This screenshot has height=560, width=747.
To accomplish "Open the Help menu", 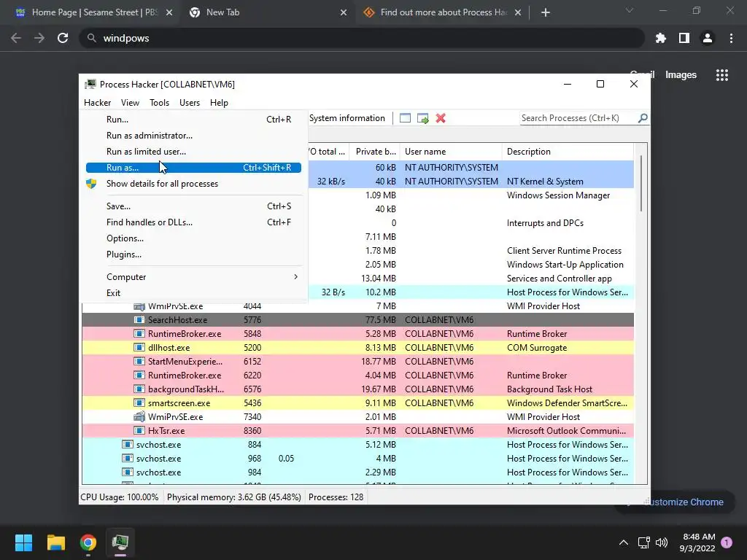I will (x=219, y=103).
